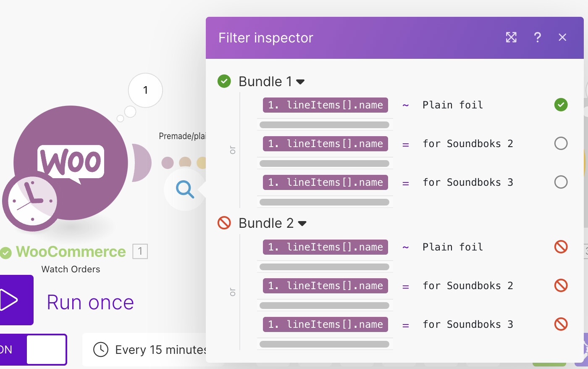
Task: Click the clock icon beside Every 15 minutes
Action: point(101,349)
